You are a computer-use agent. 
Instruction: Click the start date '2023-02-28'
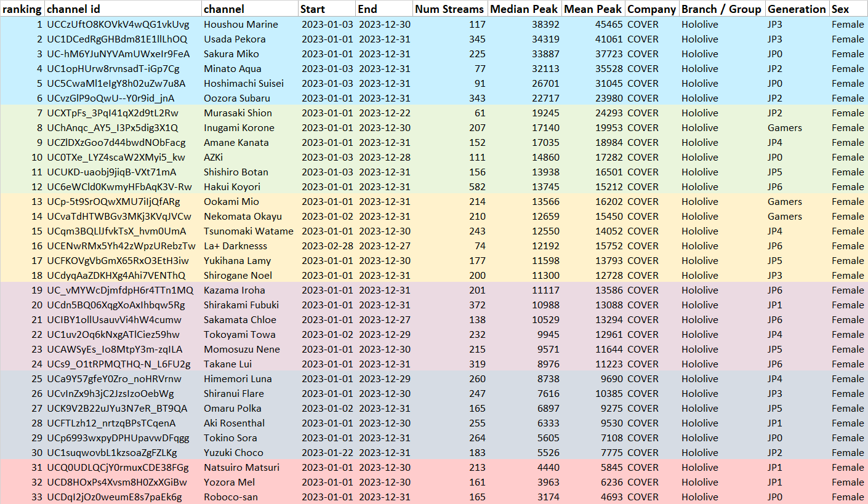point(327,246)
